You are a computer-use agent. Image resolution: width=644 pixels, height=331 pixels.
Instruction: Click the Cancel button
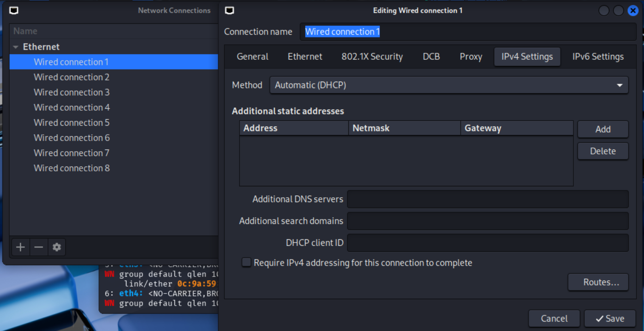coord(554,318)
